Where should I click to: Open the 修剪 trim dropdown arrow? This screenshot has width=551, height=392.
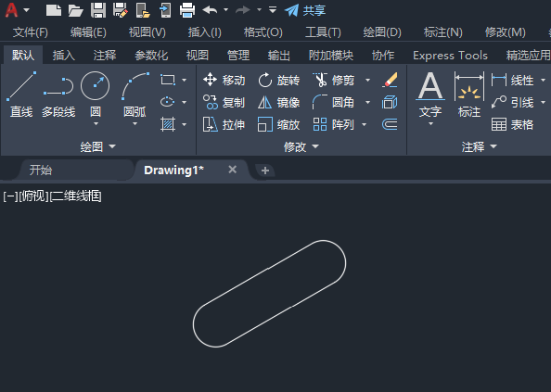(367, 80)
